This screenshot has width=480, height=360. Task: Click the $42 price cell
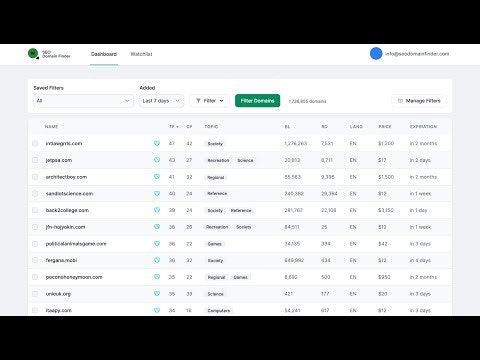point(383,244)
